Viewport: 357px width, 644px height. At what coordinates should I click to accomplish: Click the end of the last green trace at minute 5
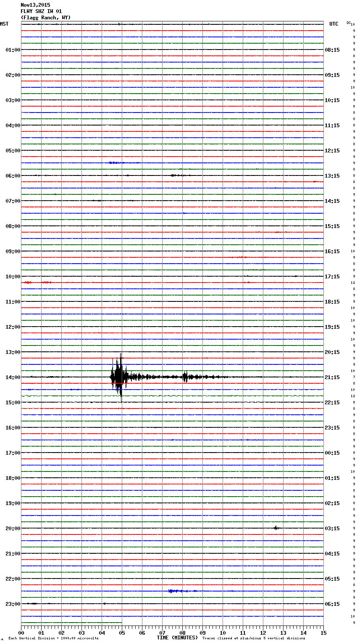(121, 623)
